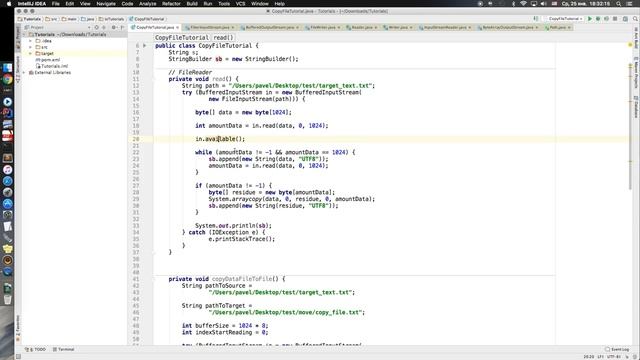Expand the src folder in project tree
The width and height of the screenshot is (640, 360).
[x=31, y=47]
